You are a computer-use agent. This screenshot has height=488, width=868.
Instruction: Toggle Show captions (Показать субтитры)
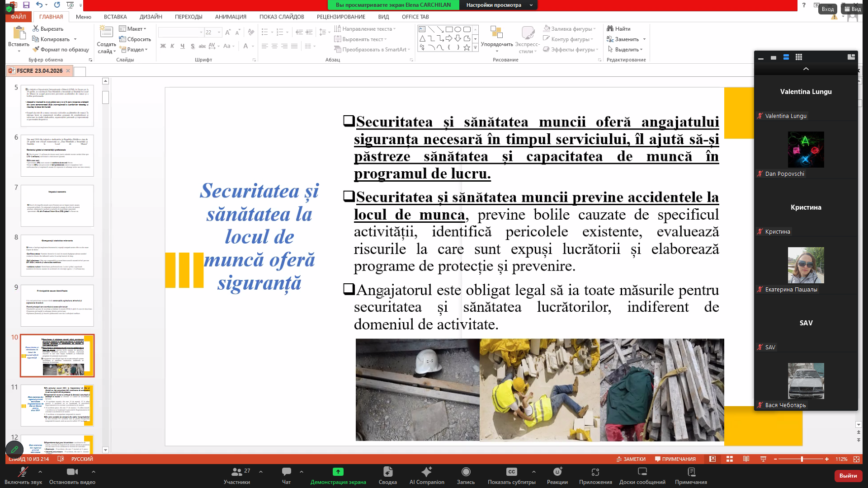click(x=511, y=472)
